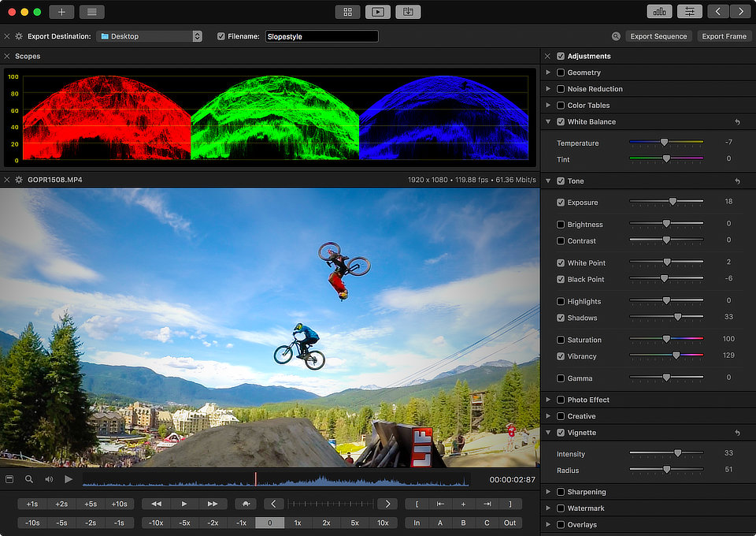Select the 2x playback speed segment

coord(326,523)
